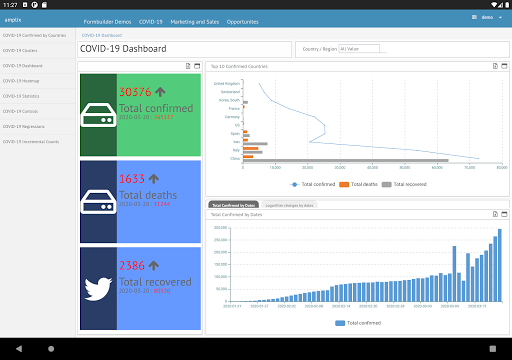Export the Total Confirmed by Dates chart
The image size is (512, 360).
tap(495, 214)
